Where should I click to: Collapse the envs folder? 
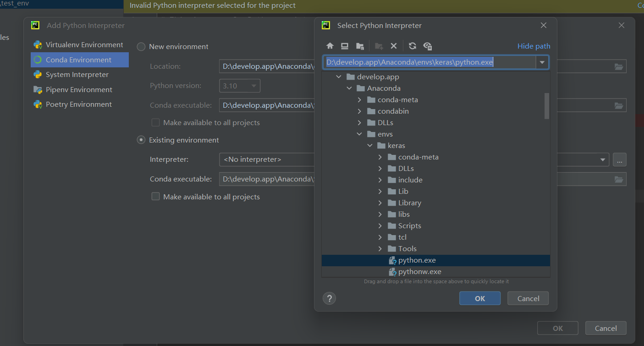tap(360, 134)
